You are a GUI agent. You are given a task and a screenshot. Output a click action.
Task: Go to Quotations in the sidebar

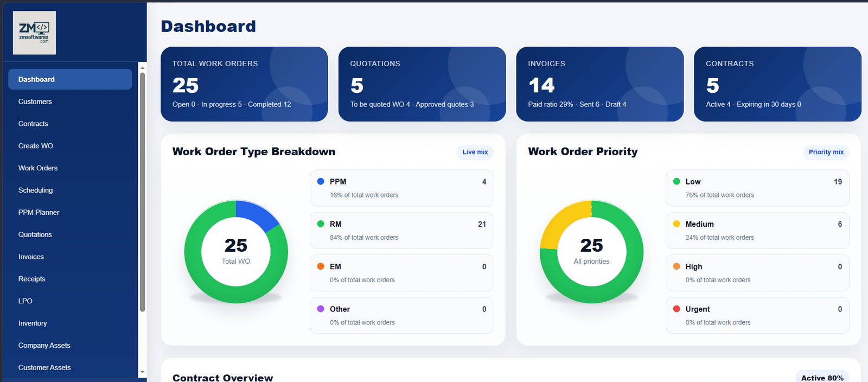coord(70,234)
